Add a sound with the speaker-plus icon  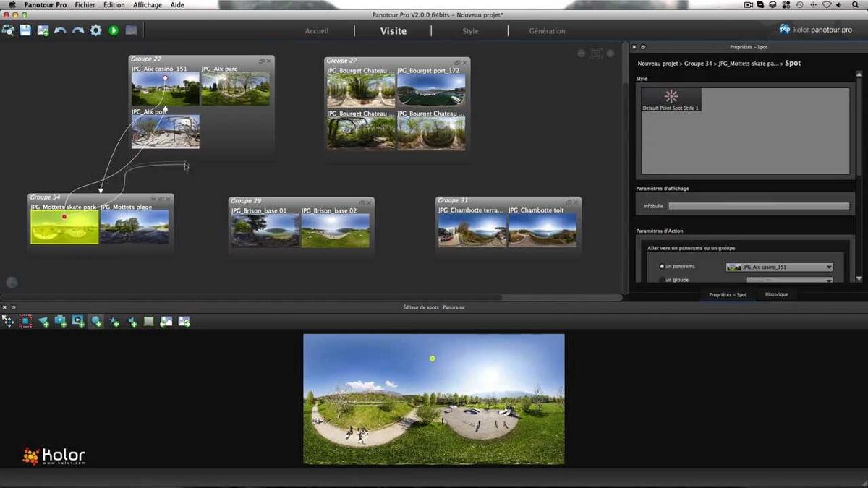132,321
